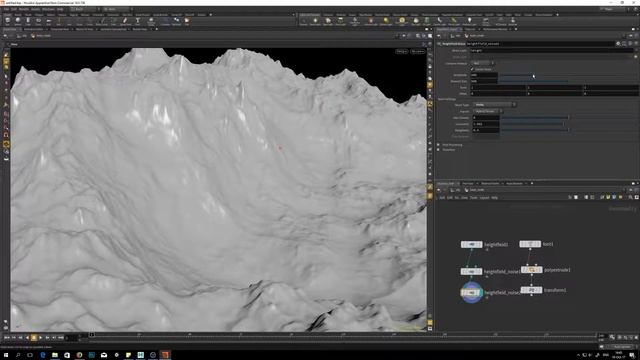Screen dimensions: 640x360
Task: Open network editor Add menu
Action: pos(442,198)
